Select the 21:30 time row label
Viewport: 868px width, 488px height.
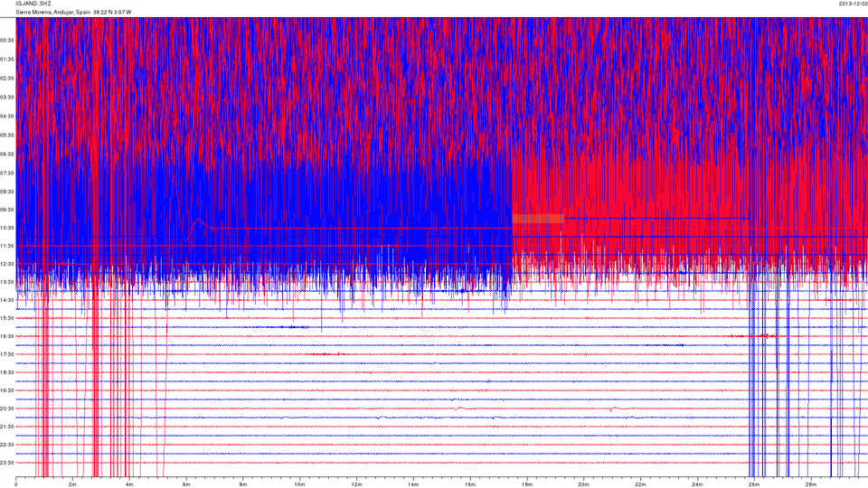tap(7, 427)
